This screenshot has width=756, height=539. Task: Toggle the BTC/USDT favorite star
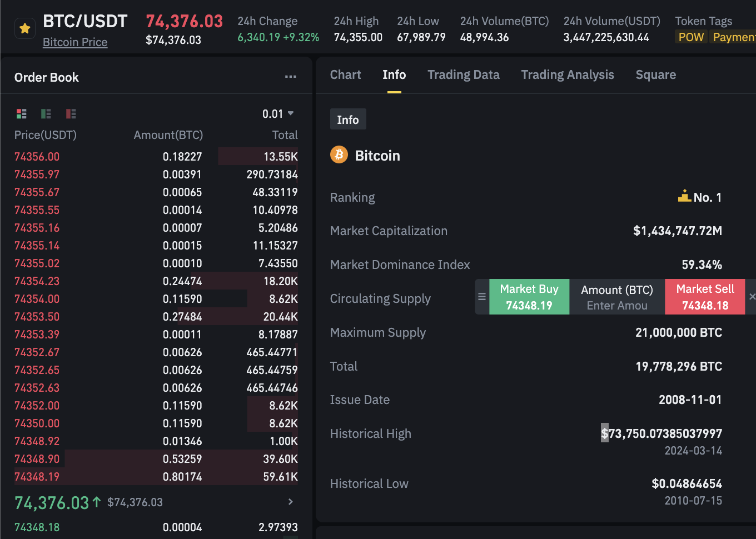24,28
